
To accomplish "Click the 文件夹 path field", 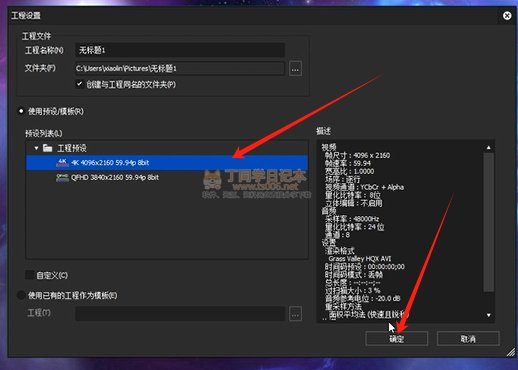I will [180, 69].
